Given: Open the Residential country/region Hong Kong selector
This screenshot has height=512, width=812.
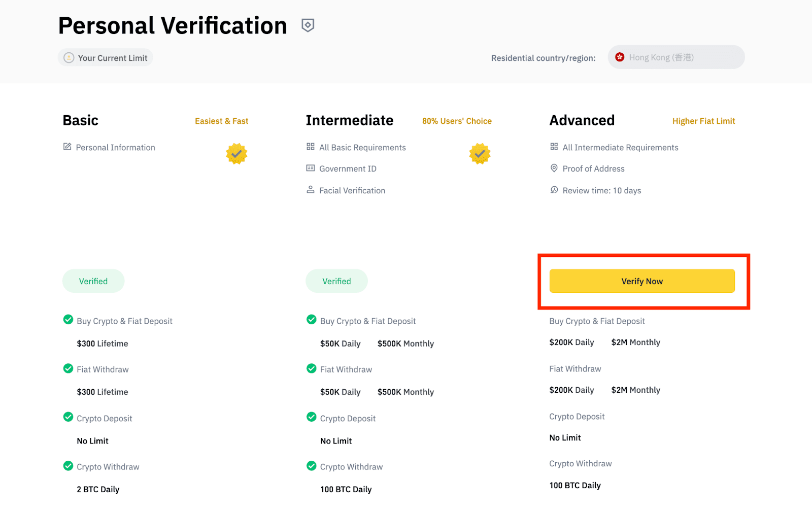Looking at the screenshot, I should pyautogui.click(x=676, y=57).
